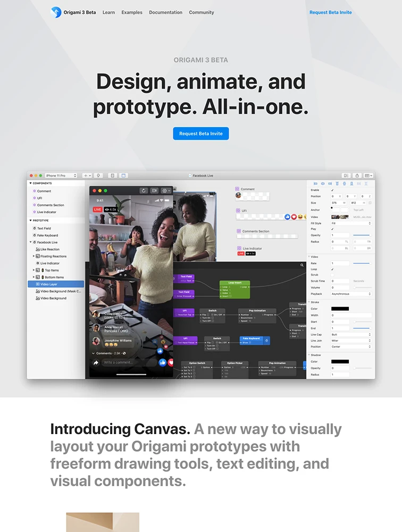Click the share arrow in phone preview

click(96, 363)
